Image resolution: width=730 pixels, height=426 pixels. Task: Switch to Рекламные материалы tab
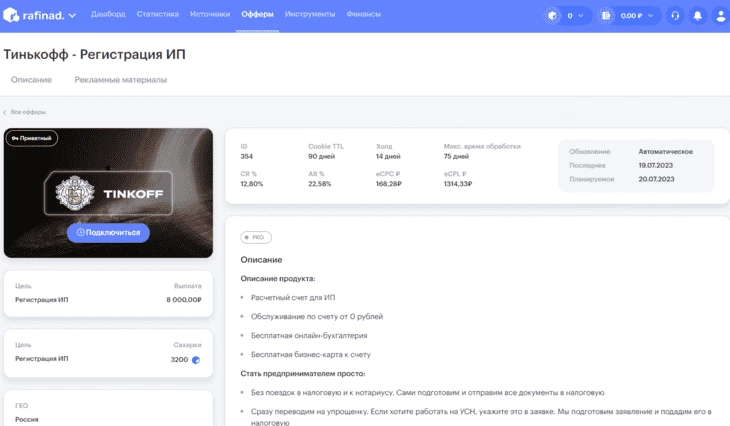pyautogui.click(x=121, y=80)
